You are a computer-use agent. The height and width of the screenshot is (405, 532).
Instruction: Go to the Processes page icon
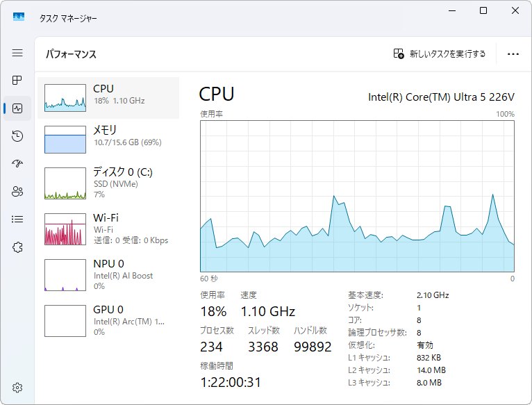pyautogui.click(x=17, y=81)
